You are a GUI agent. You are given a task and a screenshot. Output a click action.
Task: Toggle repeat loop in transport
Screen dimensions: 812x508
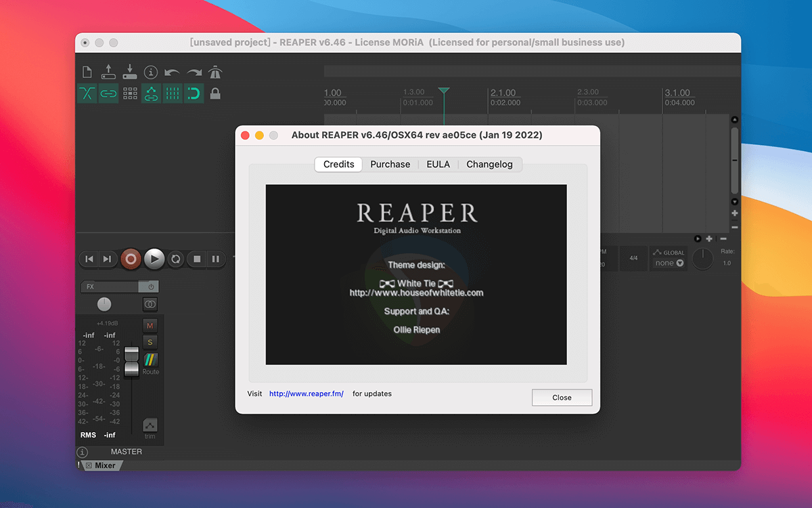coord(175,259)
